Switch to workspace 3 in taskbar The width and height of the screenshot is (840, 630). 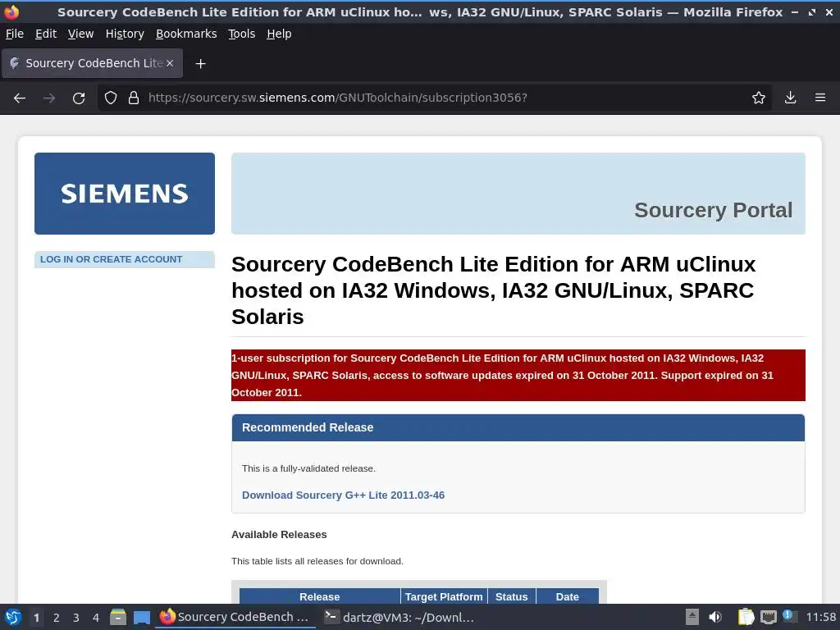[x=76, y=618]
